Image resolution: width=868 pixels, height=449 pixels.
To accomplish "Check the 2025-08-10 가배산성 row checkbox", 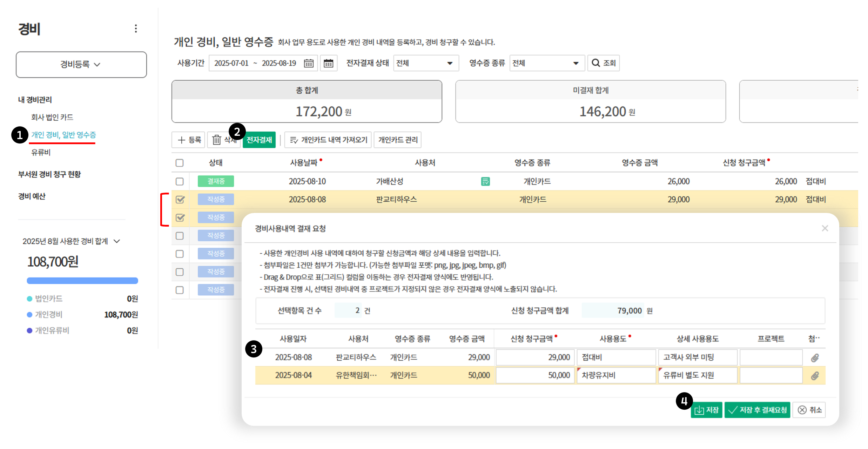I will (x=180, y=181).
